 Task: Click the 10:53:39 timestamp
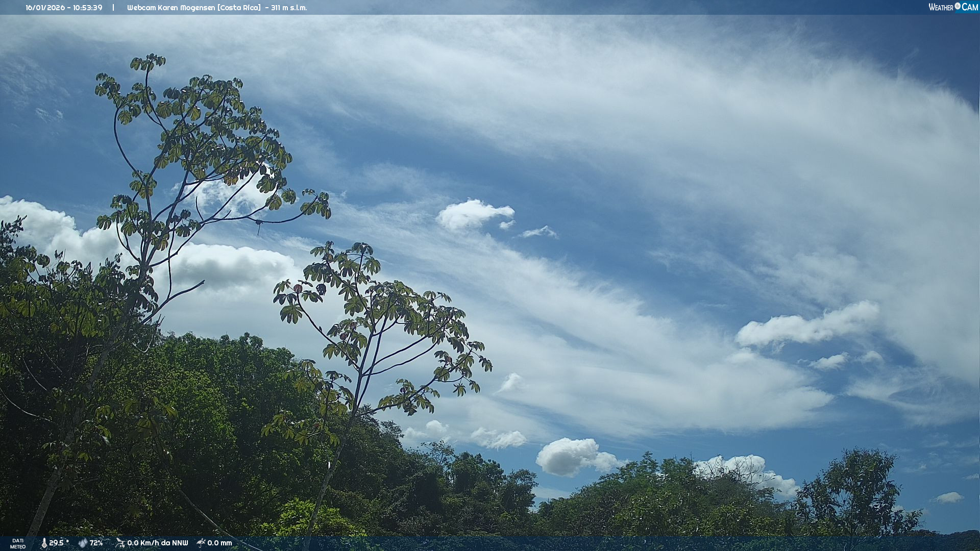click(87, 8)
